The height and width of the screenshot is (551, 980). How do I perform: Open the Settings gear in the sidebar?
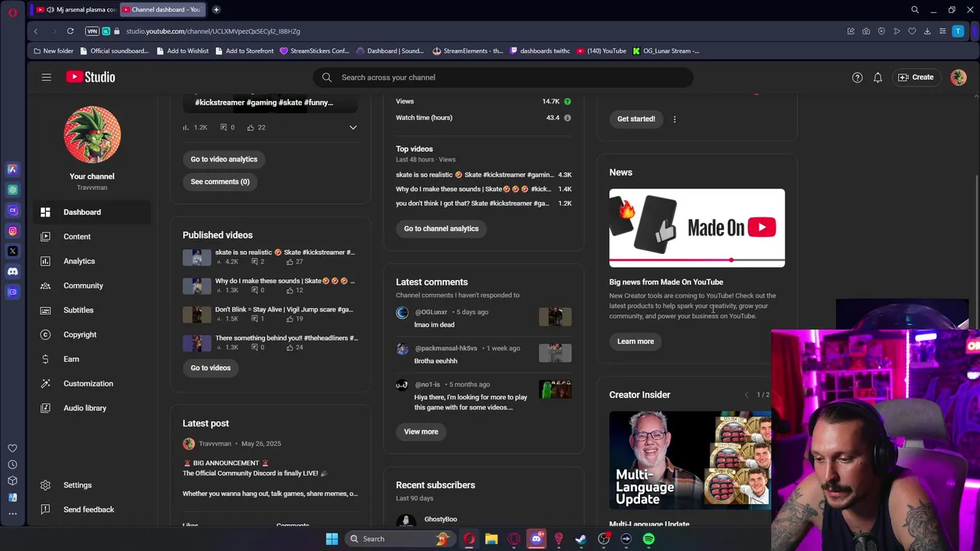(45, 485)
